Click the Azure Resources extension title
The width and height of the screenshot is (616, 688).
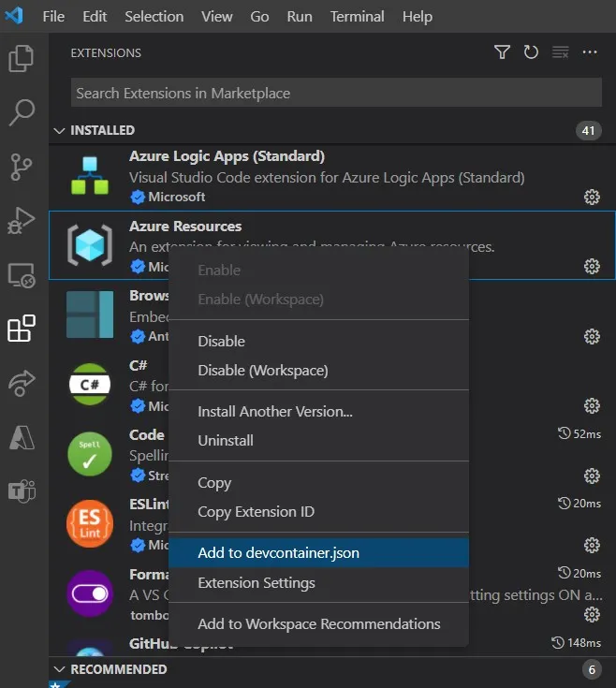click(185, 227)
